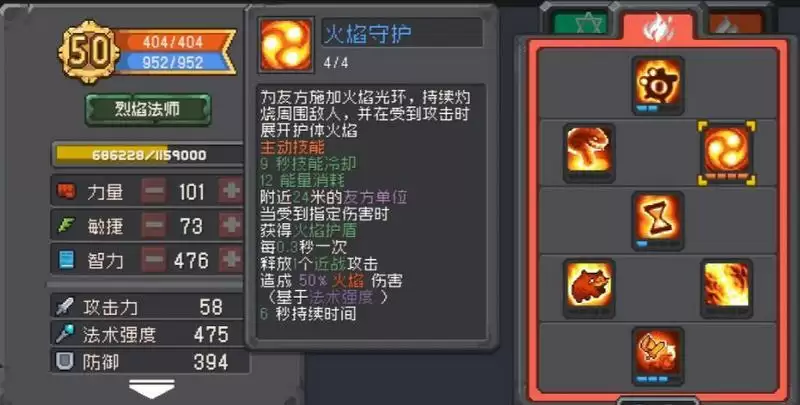Screen dimensions: 800x405
Task: Expand more stats with the down arrow
Action: [152, 389]
